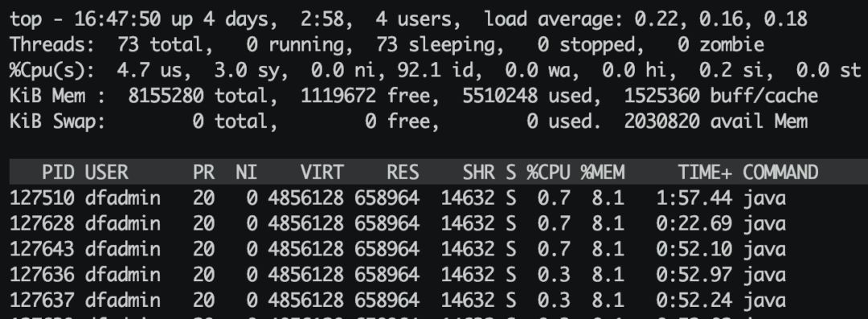Select the COMMAND column header
This screenshot has height=319, width=868.
pos(780,173)
